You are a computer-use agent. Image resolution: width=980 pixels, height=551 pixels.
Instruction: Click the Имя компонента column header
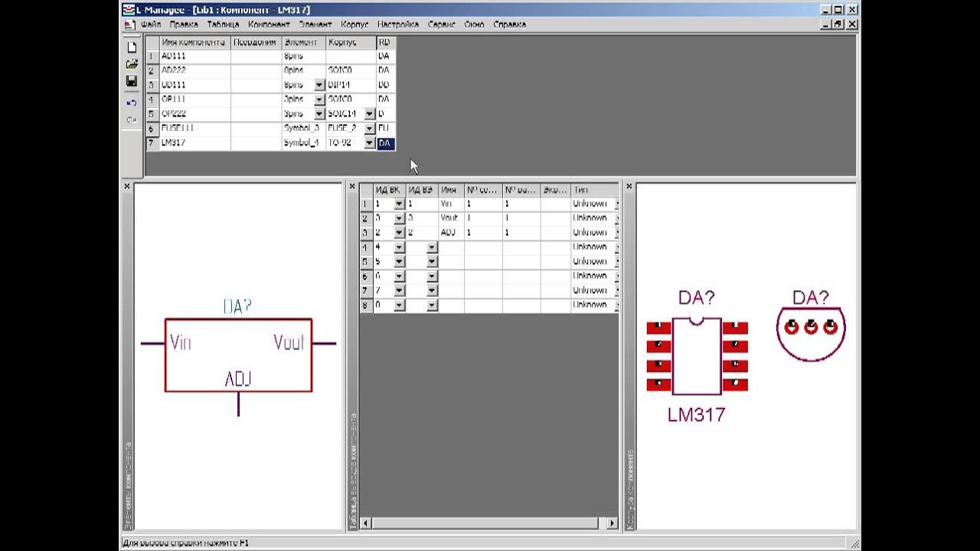tap(194, 43)
